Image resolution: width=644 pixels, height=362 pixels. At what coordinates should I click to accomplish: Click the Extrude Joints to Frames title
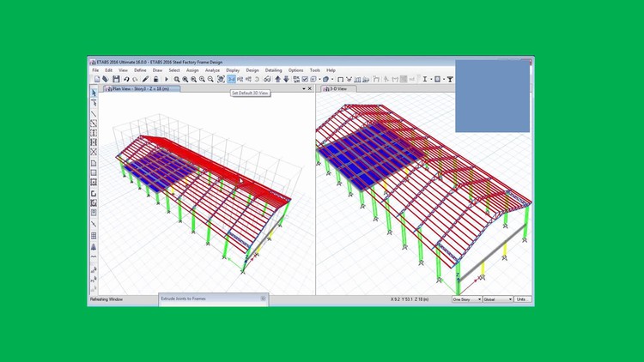183,299
